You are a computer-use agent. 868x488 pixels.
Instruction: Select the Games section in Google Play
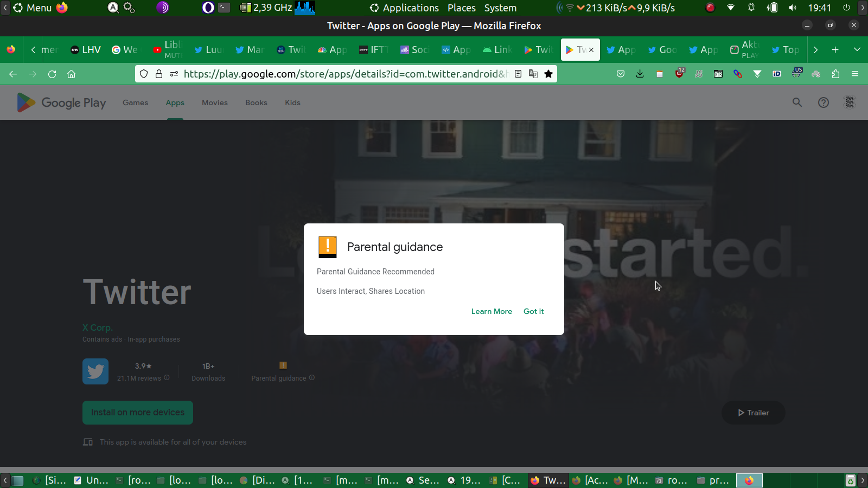click(135, 102)
